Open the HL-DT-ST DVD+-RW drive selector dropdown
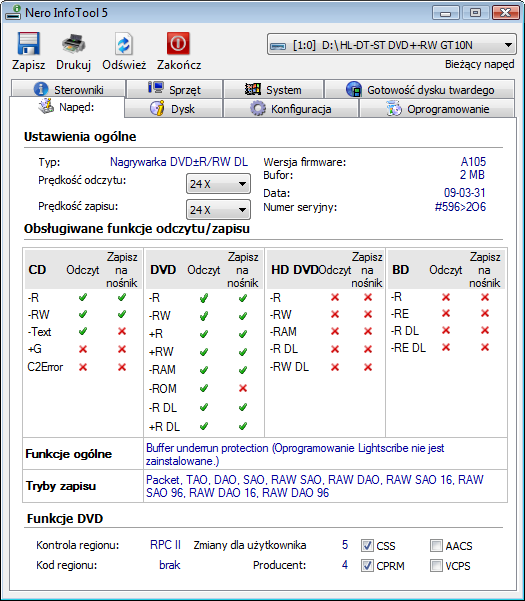 click(x=392, y=45)
